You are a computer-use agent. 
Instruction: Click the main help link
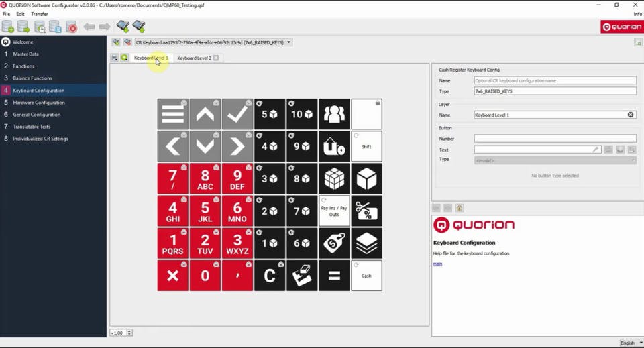coord(437,264)
